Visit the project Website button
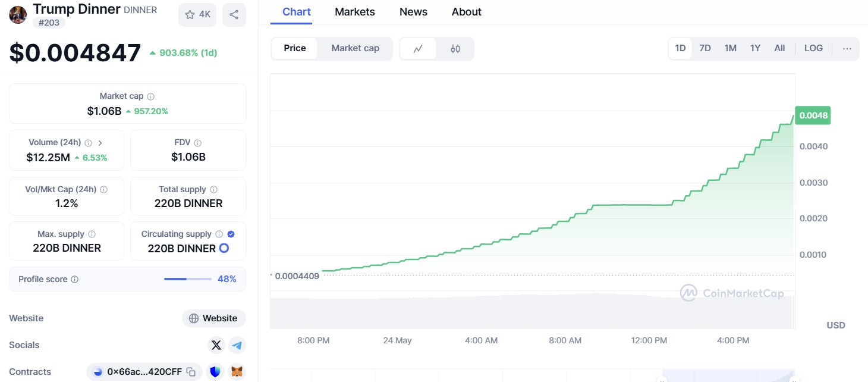 pos(214,318)
